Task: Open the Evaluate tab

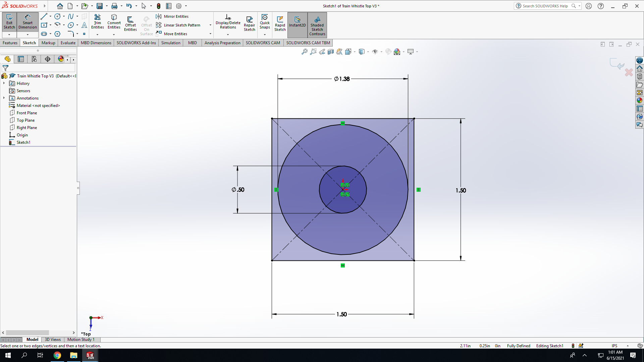Action: click(68, 43)
